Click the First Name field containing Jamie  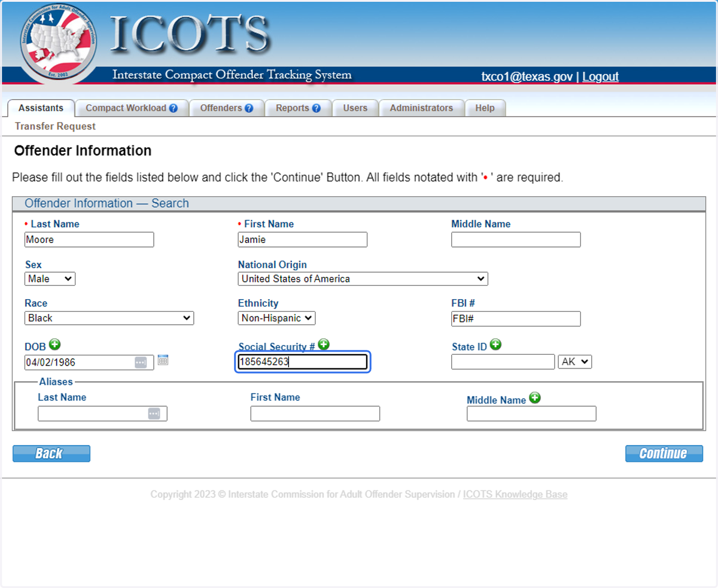pos(302,240)
